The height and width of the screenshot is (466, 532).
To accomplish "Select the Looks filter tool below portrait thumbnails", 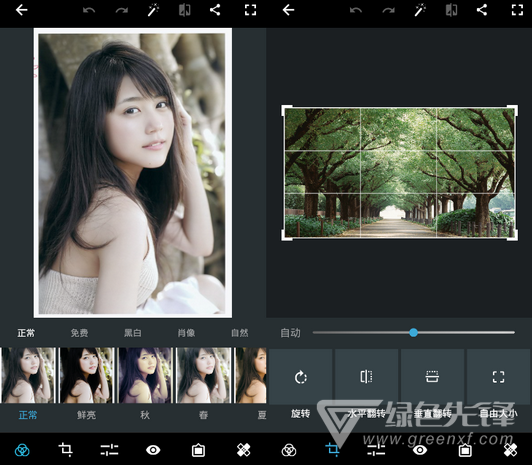I will click(22, 450).
